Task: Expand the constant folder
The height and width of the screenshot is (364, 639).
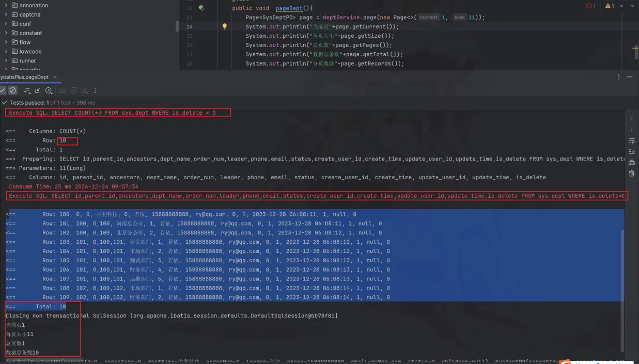Action: point(6,33)
